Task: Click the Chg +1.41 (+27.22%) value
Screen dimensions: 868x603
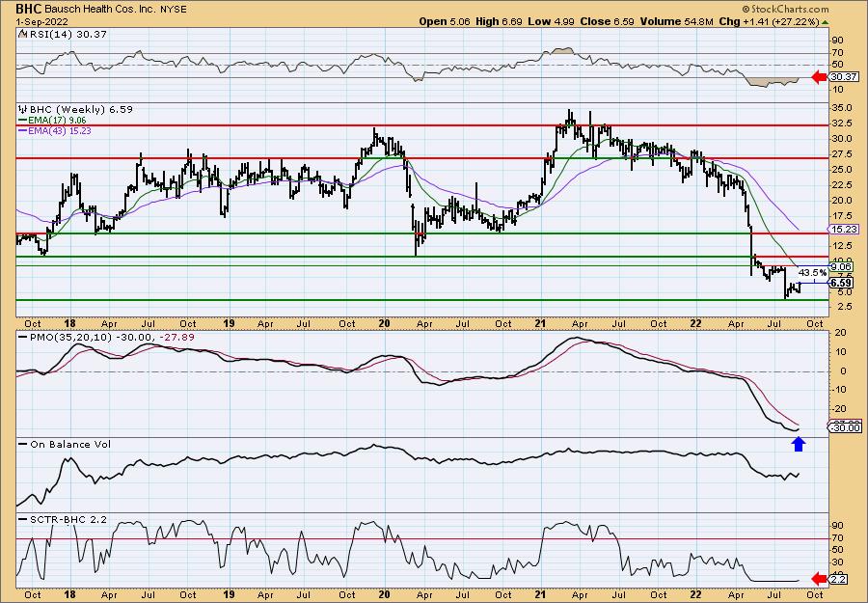Action: coord(769,21)
